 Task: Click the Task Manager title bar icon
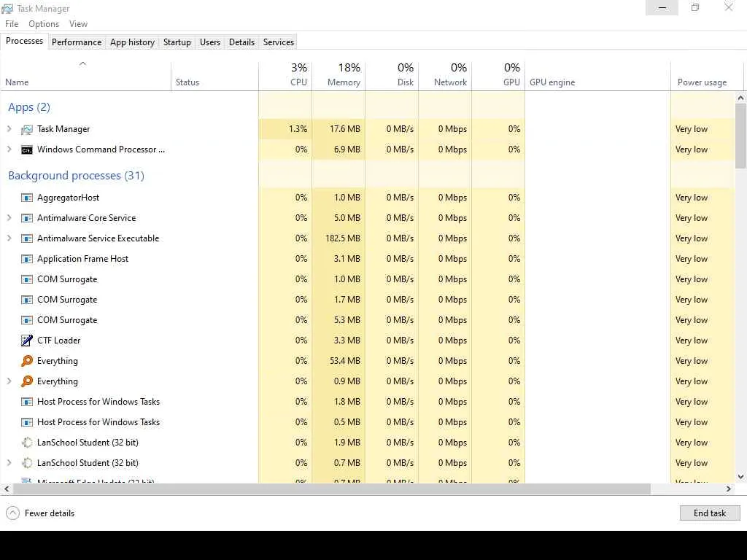[x=7, y=9]
